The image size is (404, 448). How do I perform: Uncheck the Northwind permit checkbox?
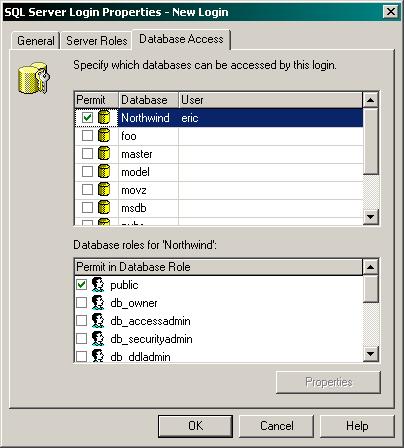tap(87, 117)
